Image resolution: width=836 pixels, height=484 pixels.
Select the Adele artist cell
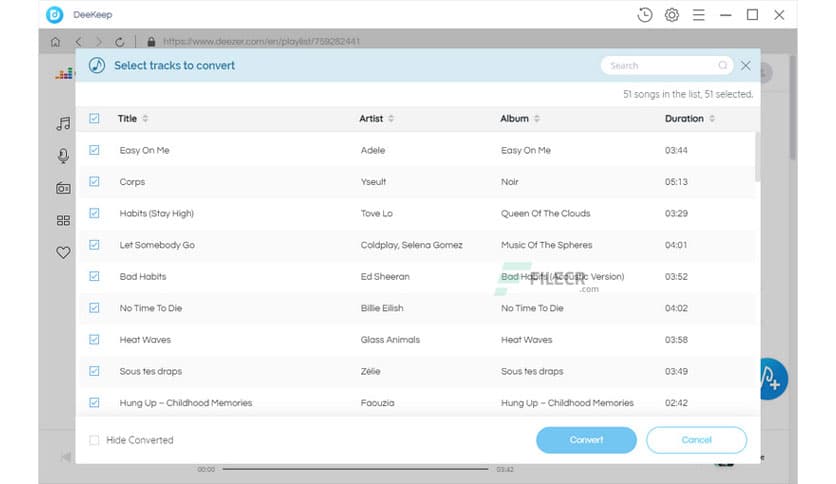click(x=373, y=150)
